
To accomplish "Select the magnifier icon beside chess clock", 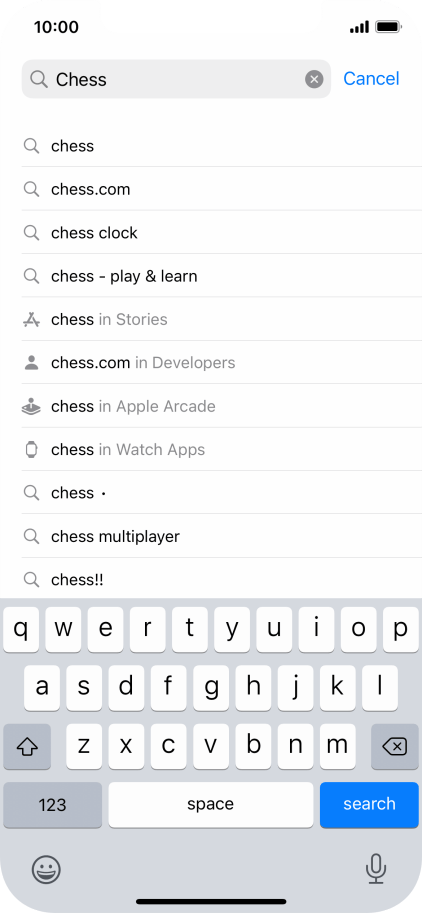I will tap(31, 233).
